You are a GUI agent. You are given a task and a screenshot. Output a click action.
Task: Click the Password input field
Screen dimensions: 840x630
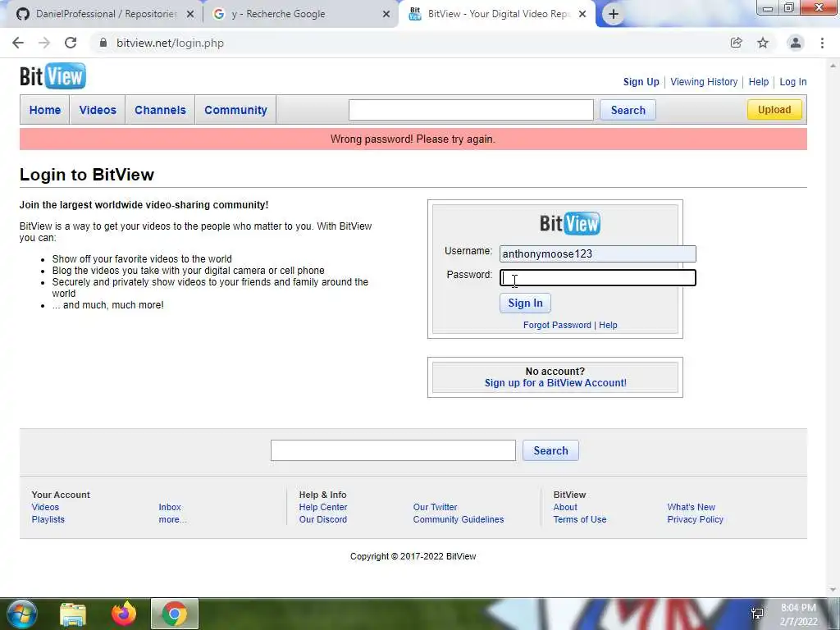click(598, 277)
